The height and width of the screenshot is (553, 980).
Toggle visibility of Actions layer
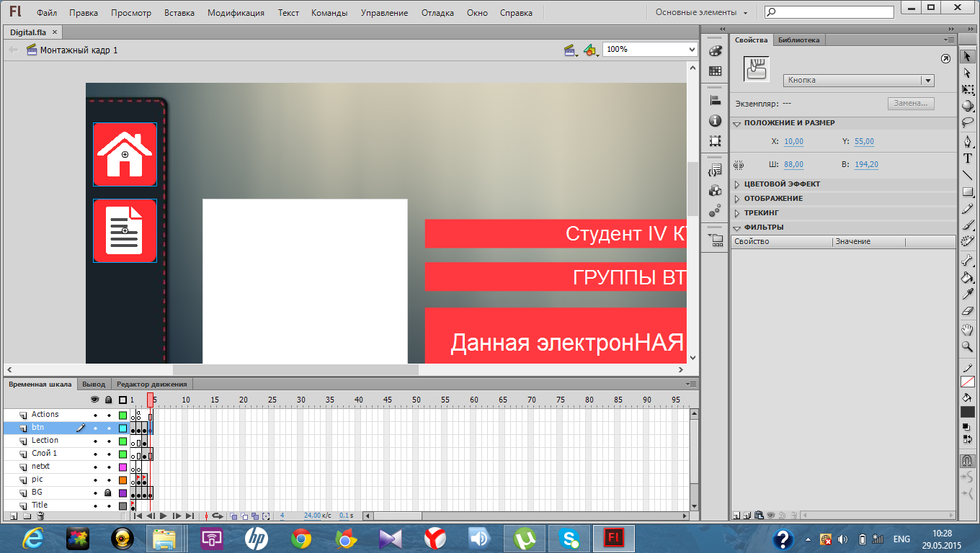click(95, 415)
